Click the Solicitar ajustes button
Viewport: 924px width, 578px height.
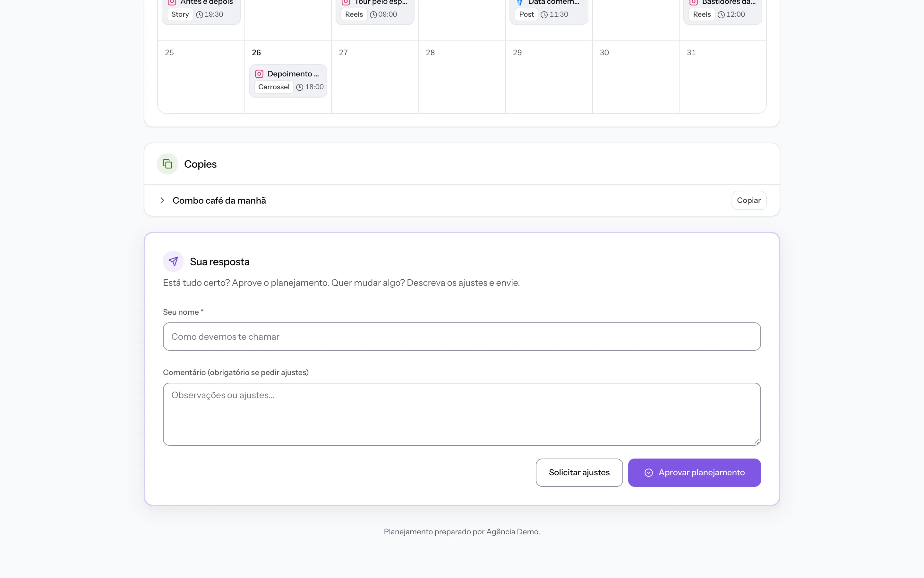point(579,472)
